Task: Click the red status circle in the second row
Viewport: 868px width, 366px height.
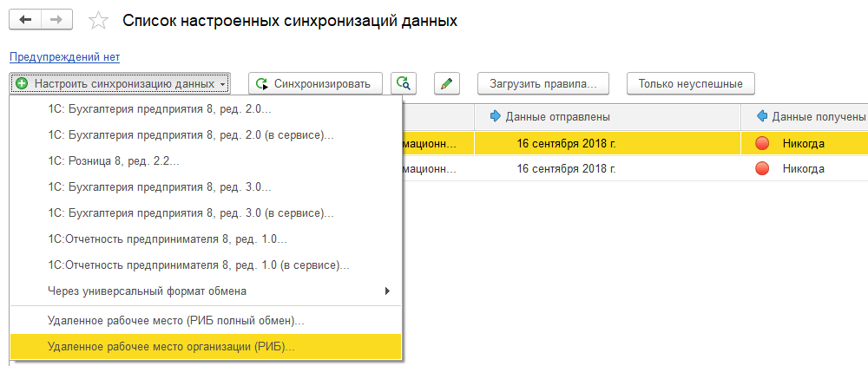Action: [x=763, y=168]
